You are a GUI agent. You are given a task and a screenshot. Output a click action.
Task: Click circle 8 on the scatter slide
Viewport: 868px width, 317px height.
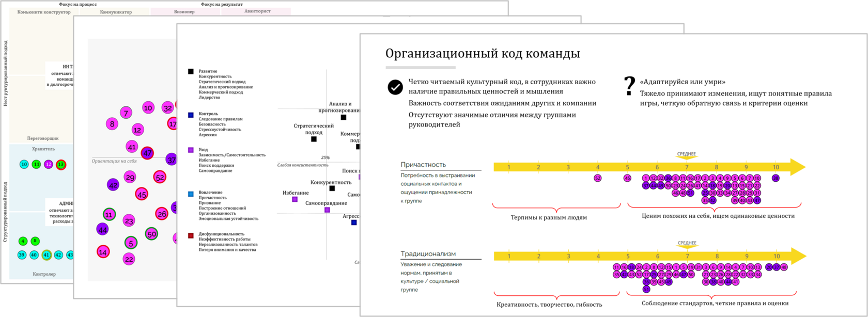112,124
